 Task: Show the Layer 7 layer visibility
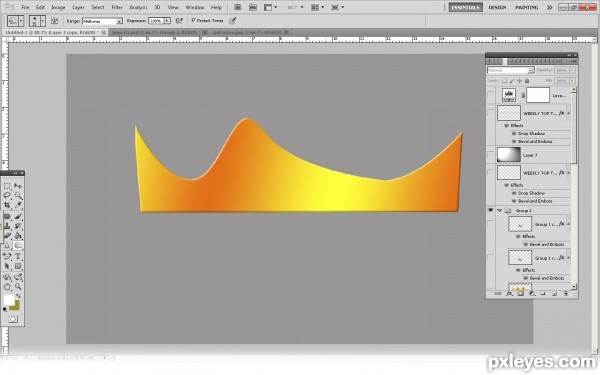(x=491, y=155)
